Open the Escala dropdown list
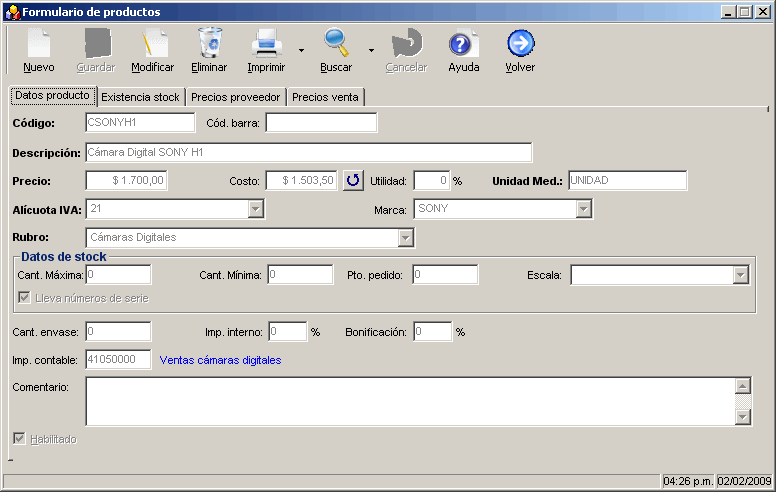This screenshot has height=492, width=776. pos(740,275)
